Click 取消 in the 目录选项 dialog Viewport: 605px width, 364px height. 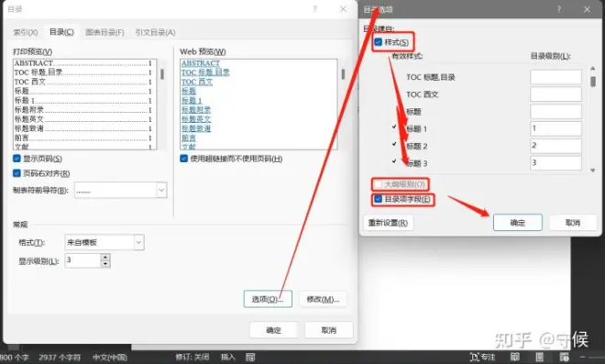(x=573, y=223)
